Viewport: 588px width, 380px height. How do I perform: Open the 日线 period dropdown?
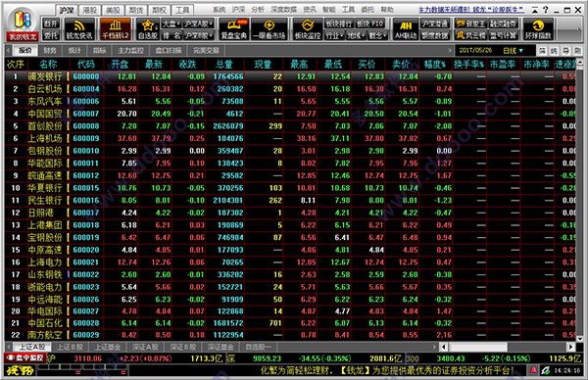(x=513, y=50)
